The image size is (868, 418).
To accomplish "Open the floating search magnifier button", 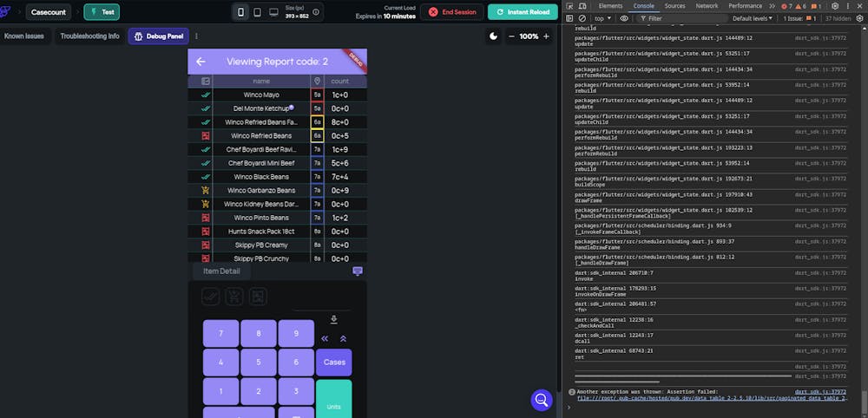I will pyautogui.click(x=542, y=400).
